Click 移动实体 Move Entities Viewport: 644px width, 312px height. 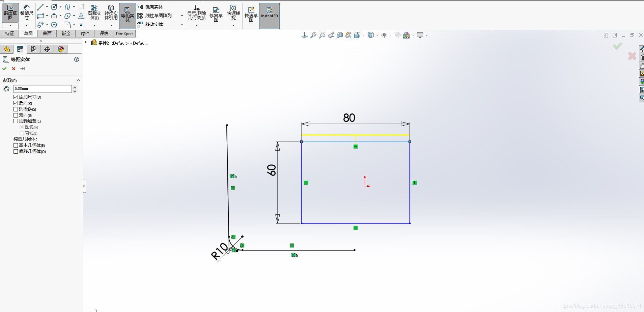tap(150, 24)
